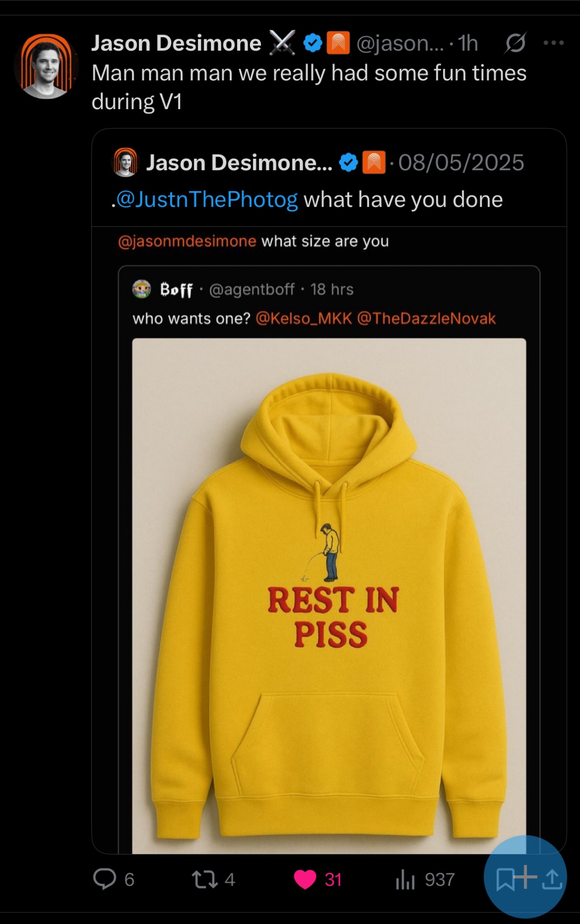Image resolution: width=580 pixels, height=924 pixels.
Task: Open the @JustnThePhotog mention link
Action: [207, 200]
